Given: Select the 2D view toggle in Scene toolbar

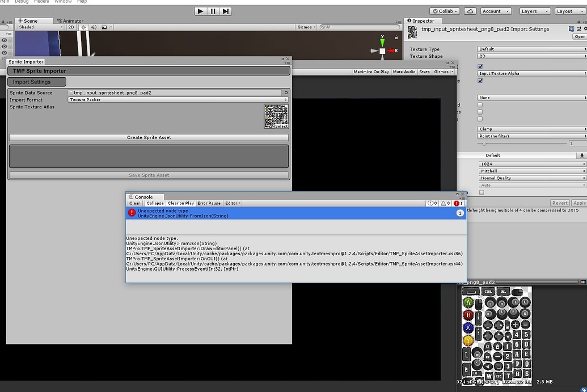Looking at the screenshot, I should click(70, 27).
